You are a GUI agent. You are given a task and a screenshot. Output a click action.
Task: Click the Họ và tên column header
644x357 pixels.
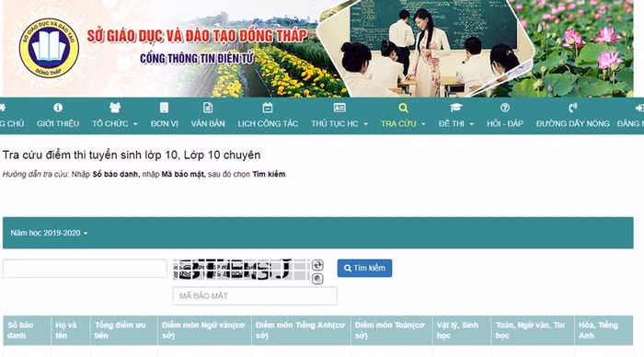(70, 330)
